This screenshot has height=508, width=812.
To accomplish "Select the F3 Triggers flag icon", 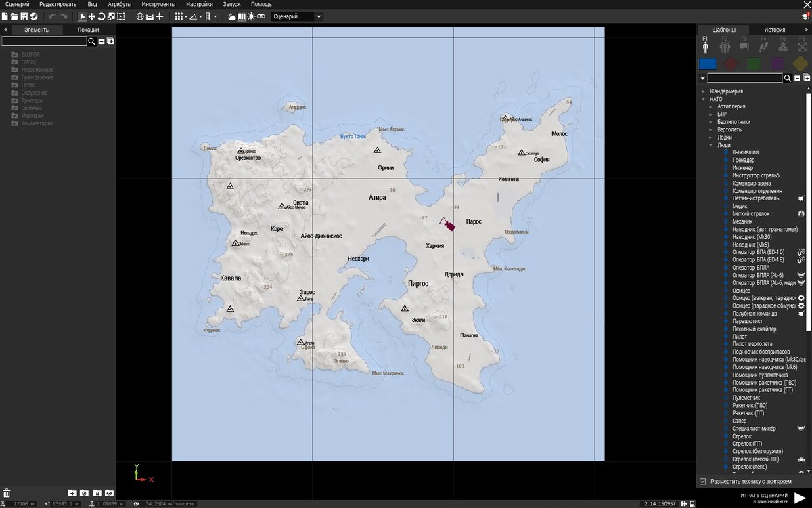I will [x=744, y=47].
